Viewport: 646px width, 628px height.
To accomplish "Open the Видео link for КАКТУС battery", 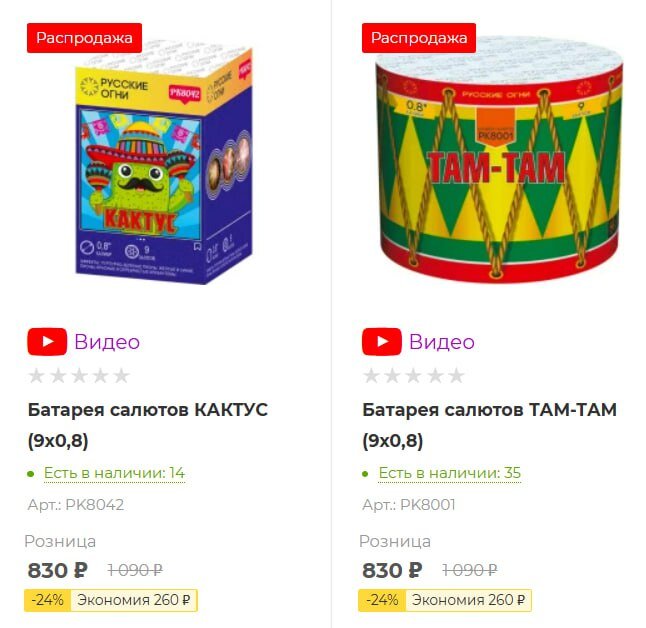I will pos(107,342).
